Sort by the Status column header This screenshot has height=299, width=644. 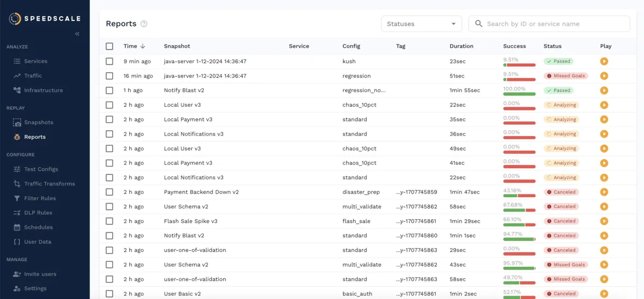tap(552, 46)
